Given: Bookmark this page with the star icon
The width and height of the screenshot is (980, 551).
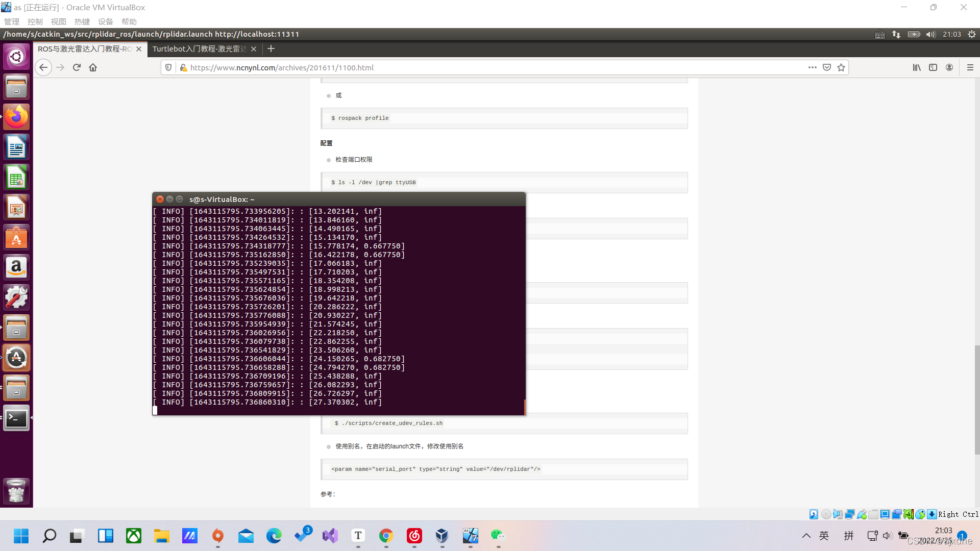Looking at the screenshot, I should (841, 67).
